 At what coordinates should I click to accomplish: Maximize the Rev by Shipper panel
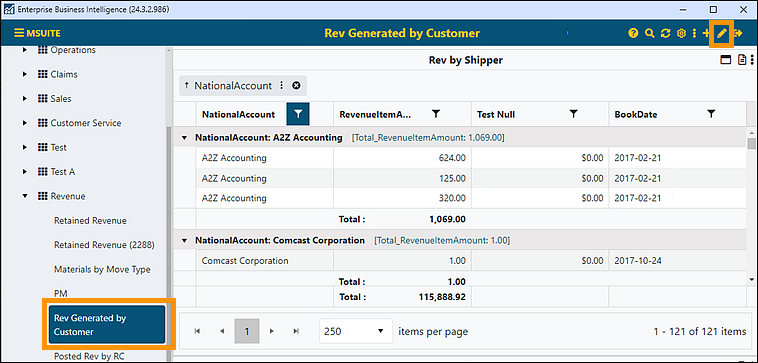(726, 60)
